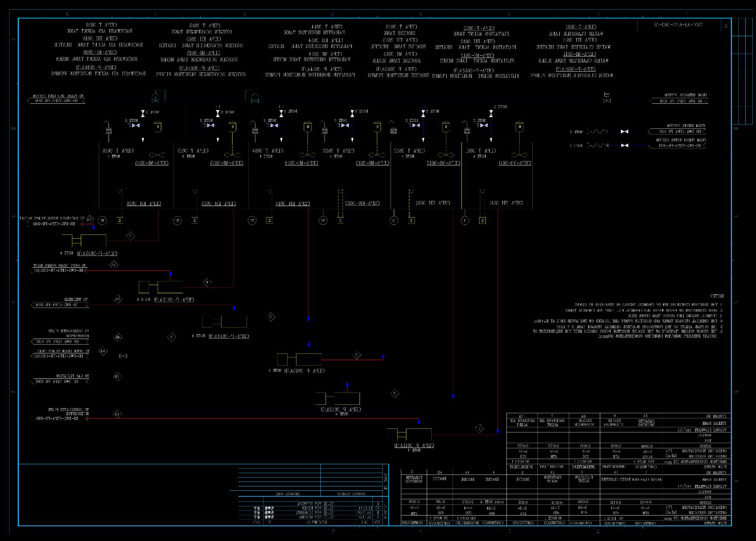Click the DRAWING NAME cell in title block
This screenshot has height=541, width=756.
point(288,494)
